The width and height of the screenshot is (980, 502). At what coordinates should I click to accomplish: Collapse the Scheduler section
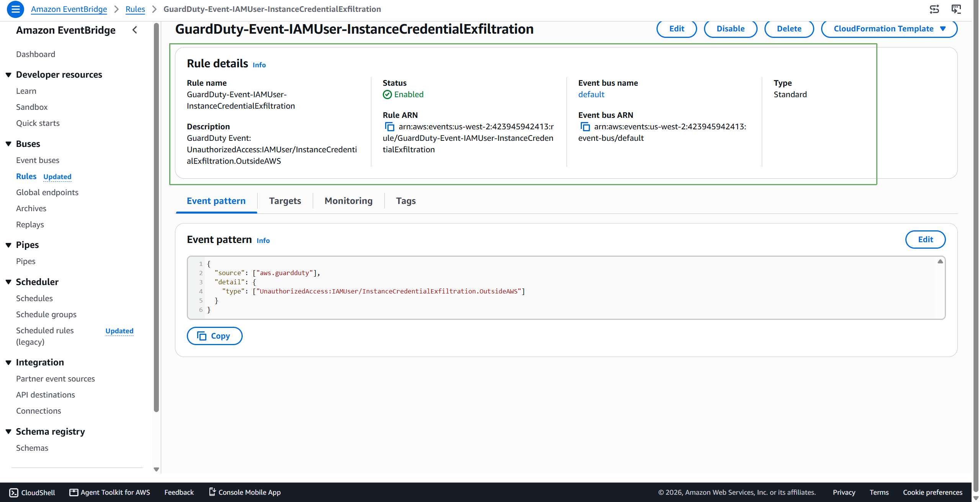point(8,282)
